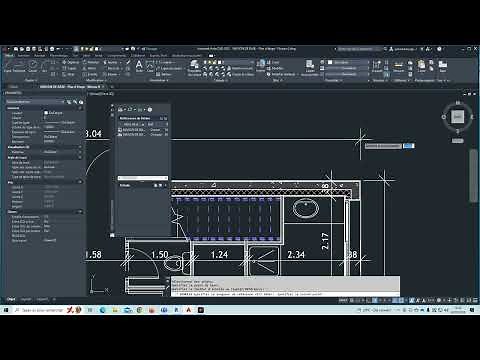The width and height of the screenshot is (480, 360).
Task: Activate the Rotation tool
Action: click(91, 62)
